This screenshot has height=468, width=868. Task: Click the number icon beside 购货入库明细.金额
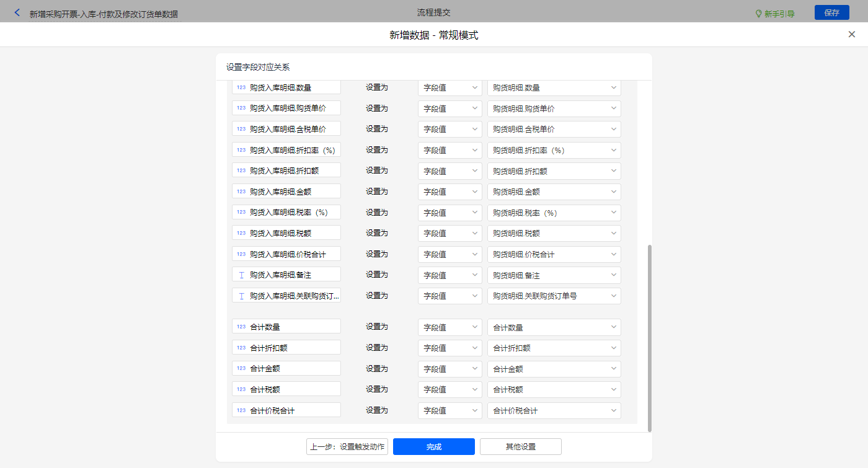pyautogui.click(x=241, y=192)
